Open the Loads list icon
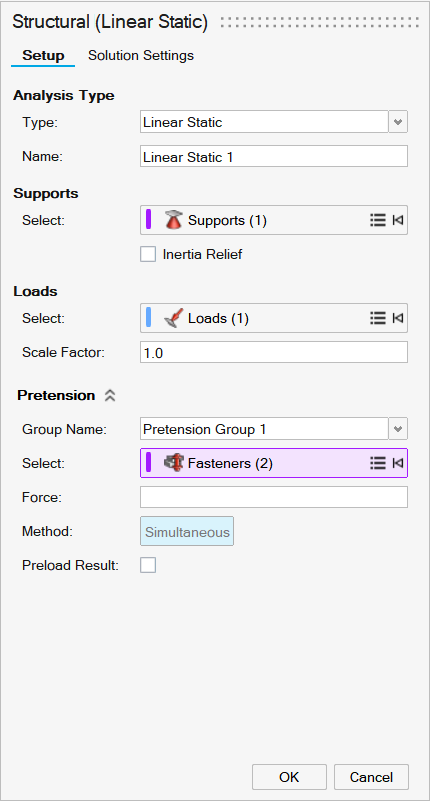This screenshot has width=430, height=801. [x=377, y=318]
